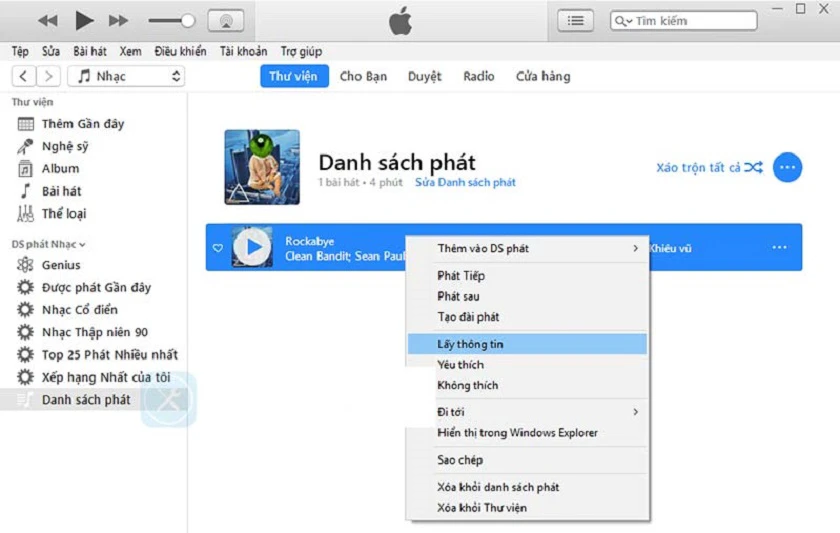Mark song as Yêu thích in context menu
Image resolution: width=840 pixels, height=533 pixels.
(460, 365)
